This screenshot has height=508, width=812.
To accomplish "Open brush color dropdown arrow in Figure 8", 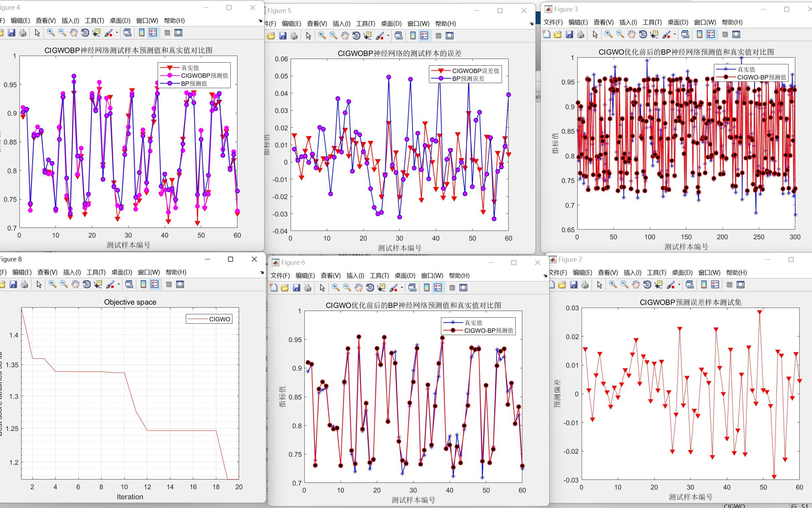I will (119, 284).
